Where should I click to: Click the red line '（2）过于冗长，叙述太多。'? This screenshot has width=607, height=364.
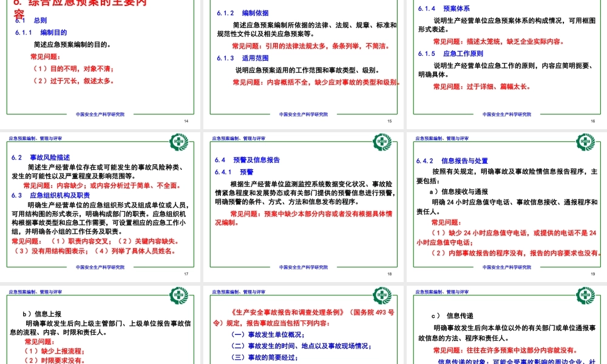click(73, 81)
